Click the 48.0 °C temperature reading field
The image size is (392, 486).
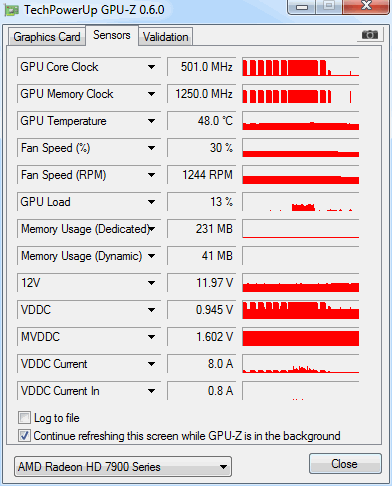202,121
